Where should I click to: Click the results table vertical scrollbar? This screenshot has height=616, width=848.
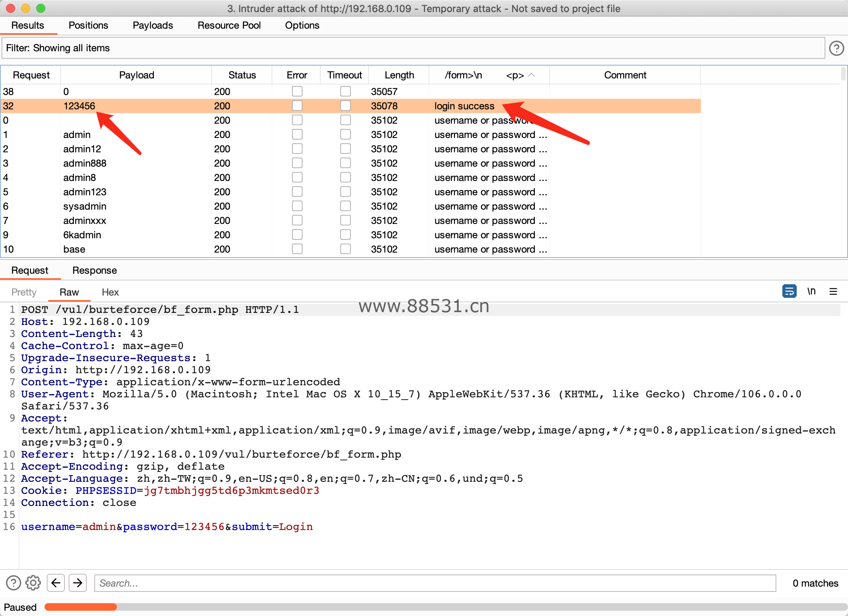(x=843, y=74)
